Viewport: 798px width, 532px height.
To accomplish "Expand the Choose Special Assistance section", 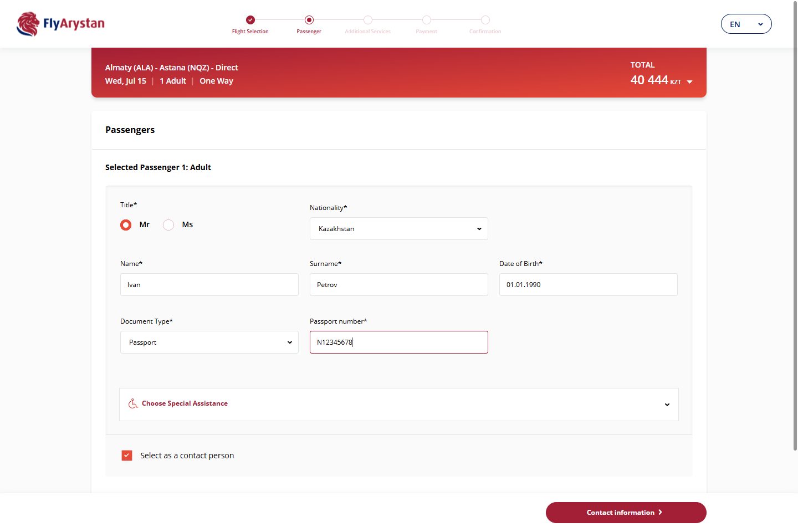I will [399, 405].
